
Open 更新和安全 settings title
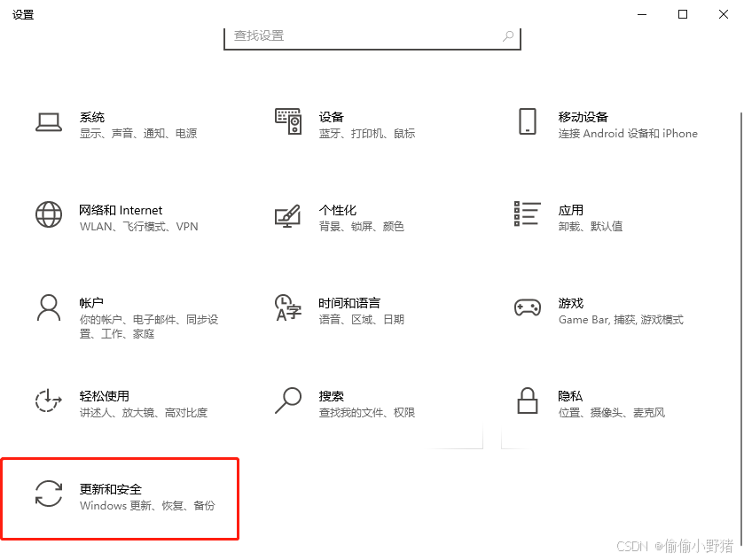click(x=111, y=489)
